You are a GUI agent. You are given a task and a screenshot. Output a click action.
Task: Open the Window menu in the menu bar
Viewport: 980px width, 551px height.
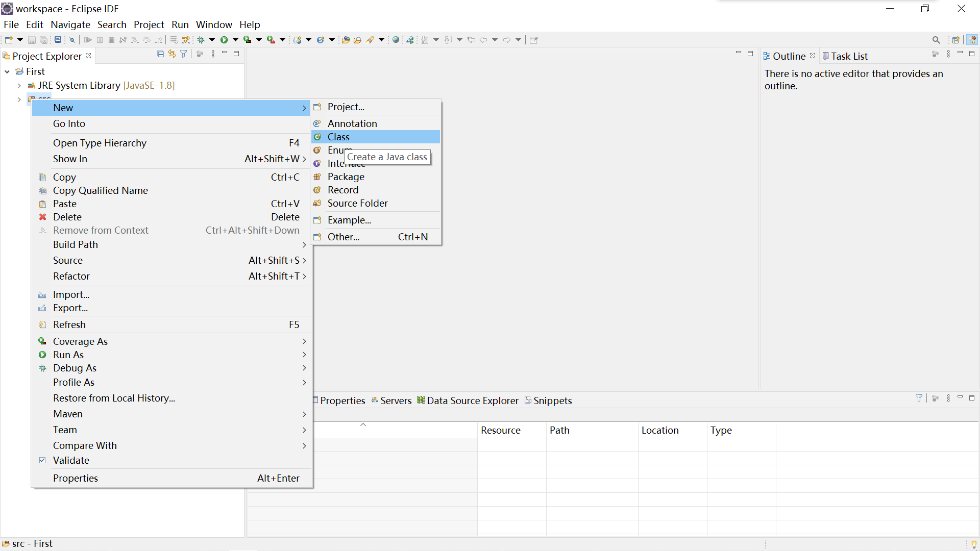(x=214, y=24)
